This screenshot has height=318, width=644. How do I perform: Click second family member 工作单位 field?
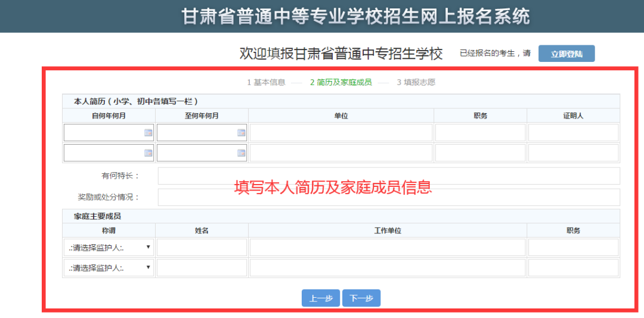[x=388, y=268]
